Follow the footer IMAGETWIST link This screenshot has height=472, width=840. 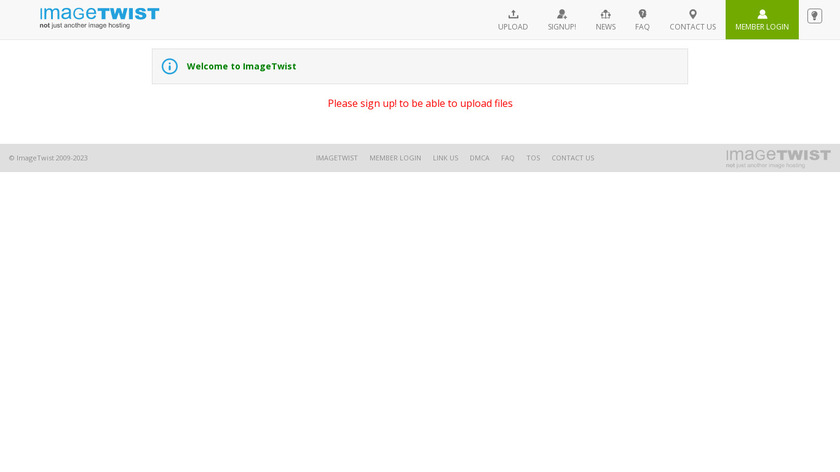(x=336, y=158)
